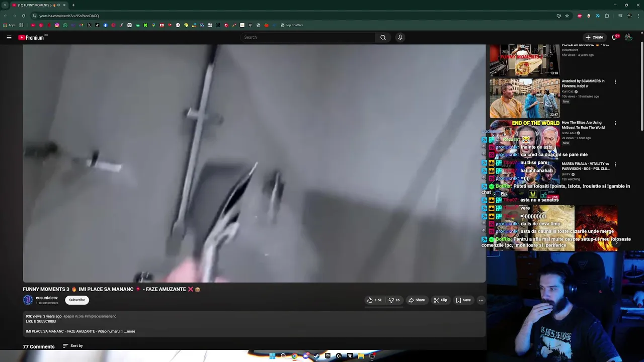Save video to a playlist
The width and height of the screenshot is (644, 362).
(463, 300)
